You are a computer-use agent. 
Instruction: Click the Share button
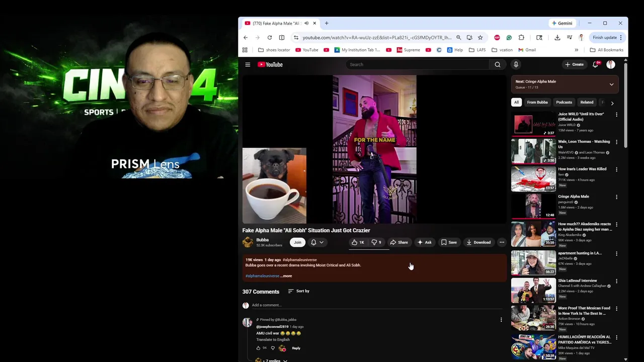pos(399,242)
